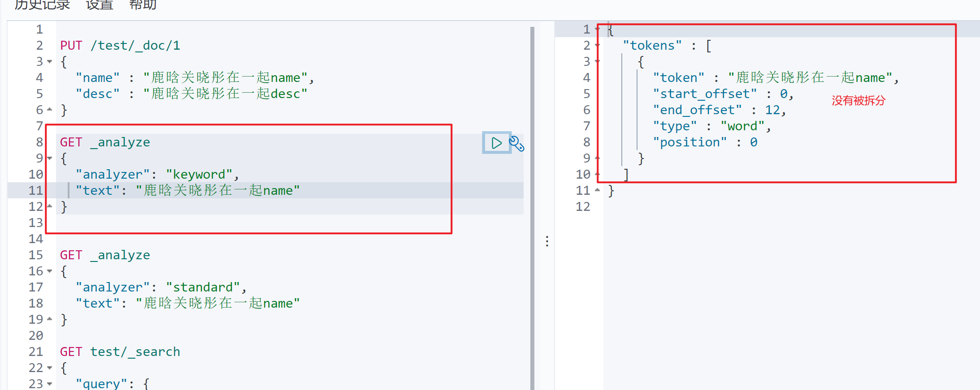This screenshot has width=980, height=390.
Task: Collapse the search request body at line 22
Action: 50,368
